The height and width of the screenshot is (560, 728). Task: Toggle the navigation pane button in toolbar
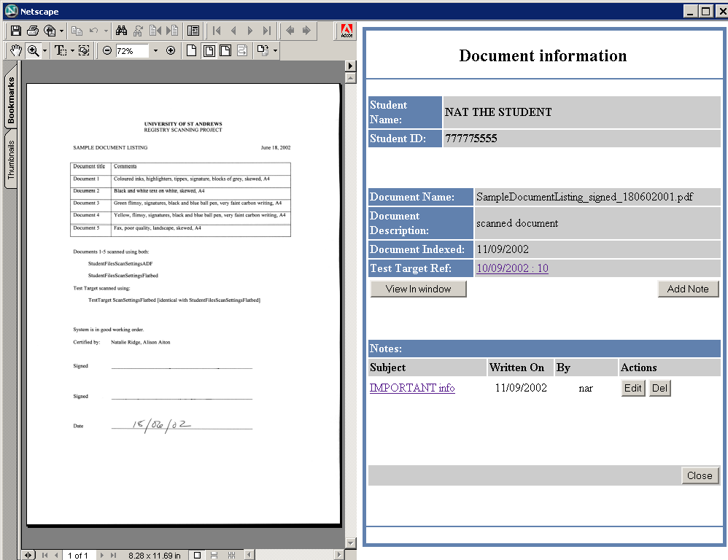193,31
